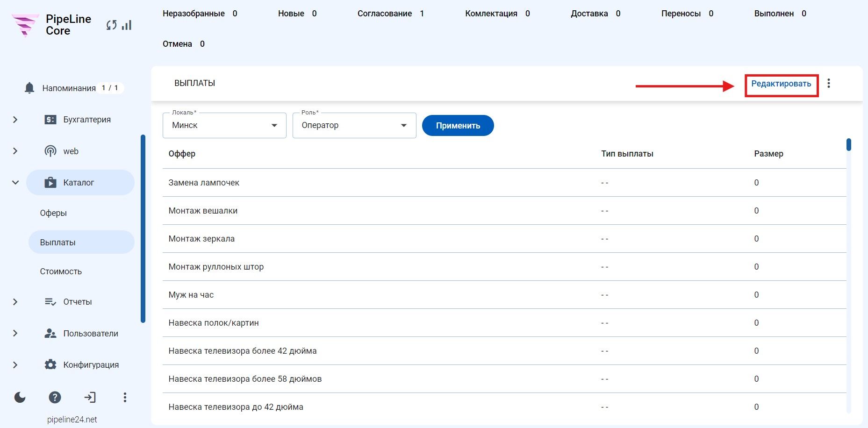Viewport: 868px width, 428px height.
Task: Expand the Бухгалтерия section chevron
Action: (15, 120)
